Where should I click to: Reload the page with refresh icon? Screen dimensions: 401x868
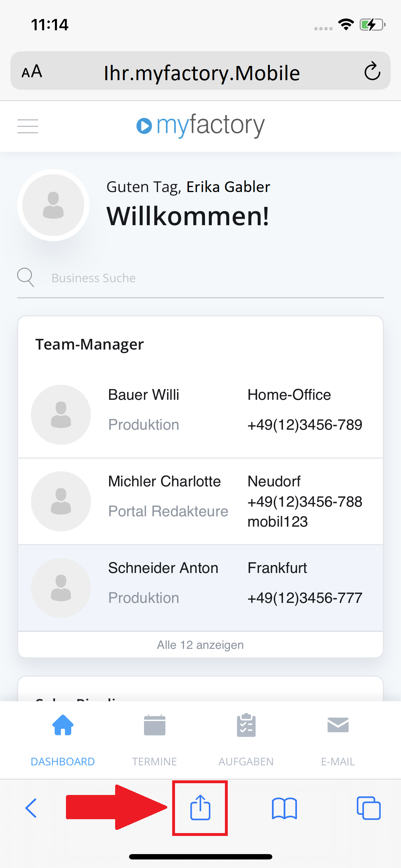372,71
